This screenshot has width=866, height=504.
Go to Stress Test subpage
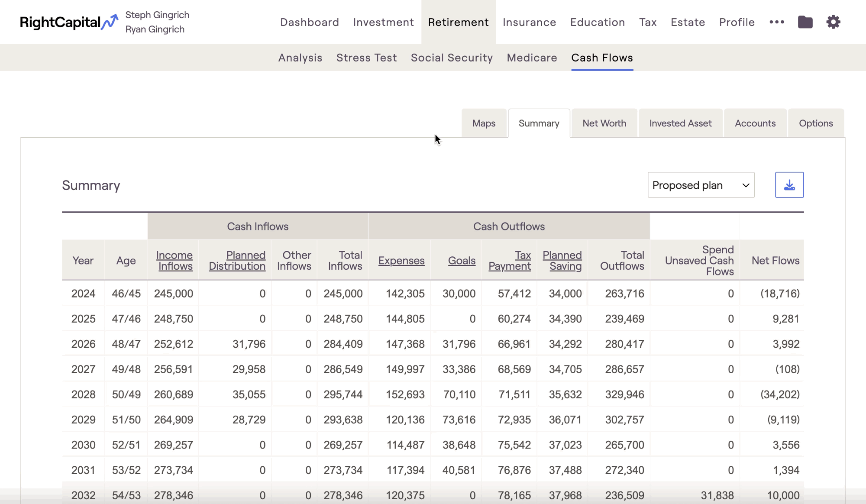(x=366, y=58)
